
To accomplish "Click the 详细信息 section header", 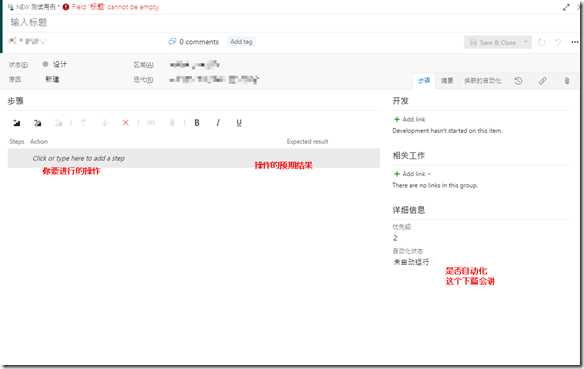I will [x=409, y=210].
